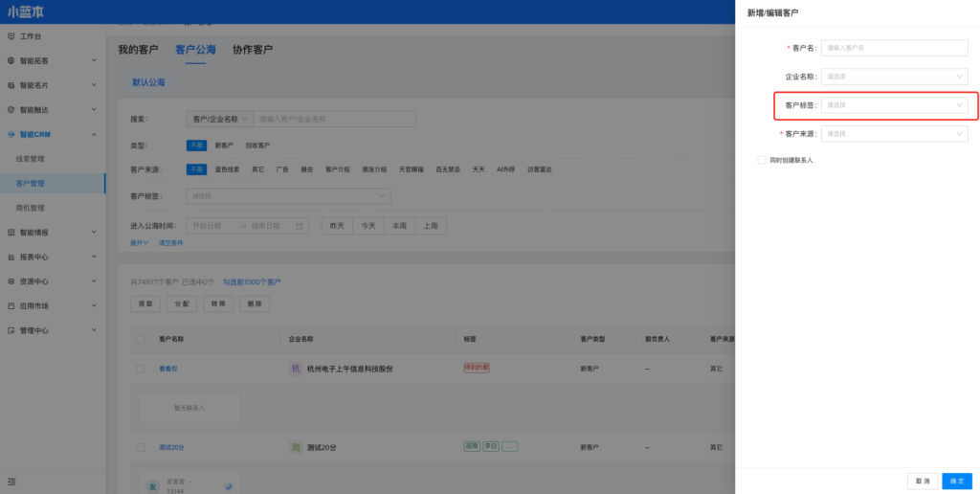Viewport: 980px width, 494px height.
Task: Collapse sidebar using bottom-left menu icon
Action: coord(11,481)
